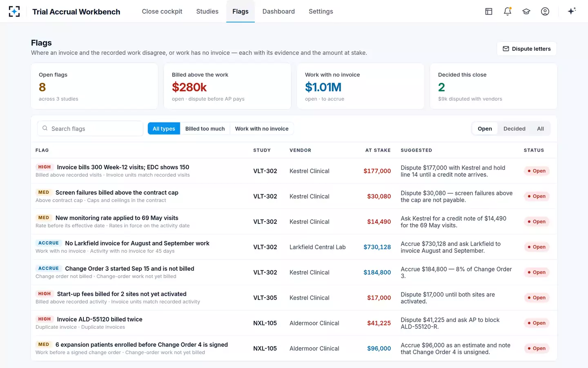
Task: Click the graduation cap learning icon
Action: click(526, 11)
